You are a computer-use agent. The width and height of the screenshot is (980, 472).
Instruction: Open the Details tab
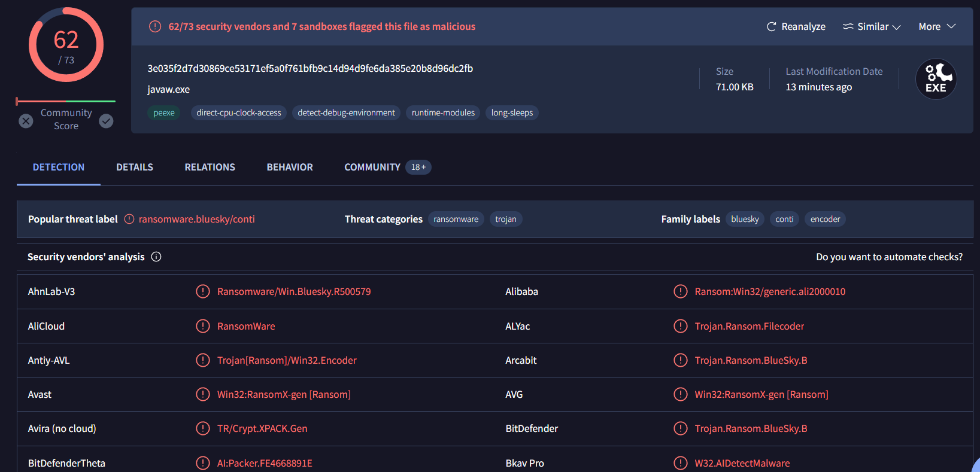click(x=135, y=168)
